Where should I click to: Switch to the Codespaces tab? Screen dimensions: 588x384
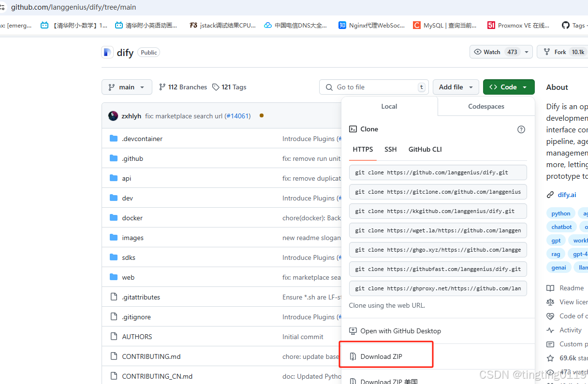[486, 106]
